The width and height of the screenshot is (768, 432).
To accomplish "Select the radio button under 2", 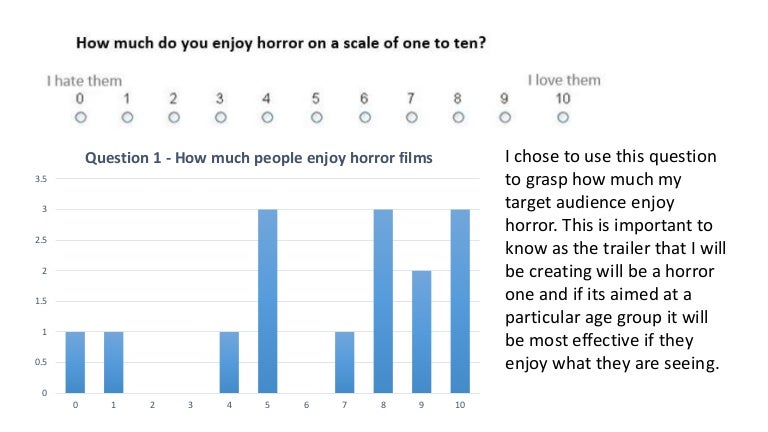I will pos(174,117).
